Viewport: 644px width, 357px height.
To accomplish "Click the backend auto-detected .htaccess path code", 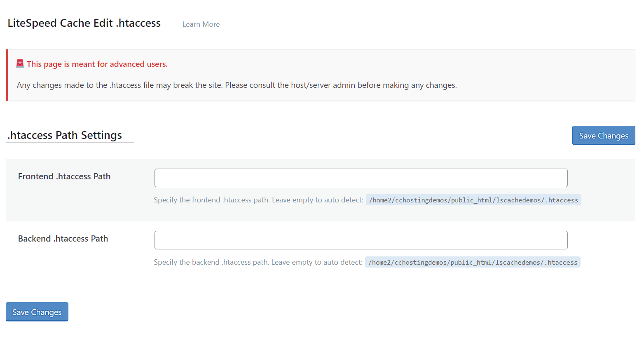I will (472, 262).
